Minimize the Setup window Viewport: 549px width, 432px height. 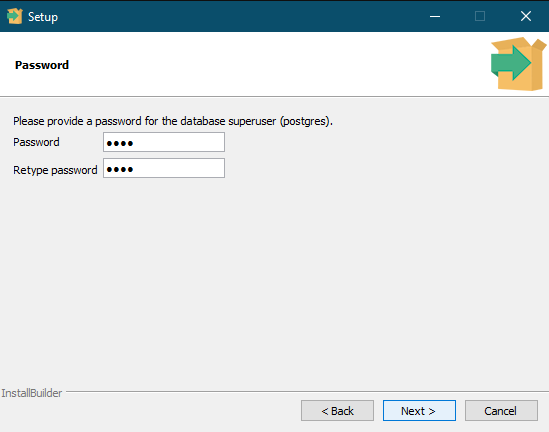[x=435, y=16]
